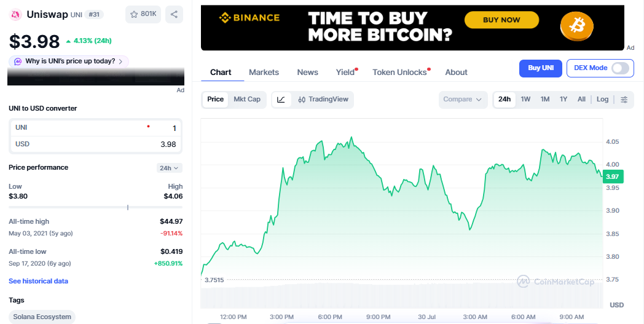Click the USD amount input field

coord(95,144)
